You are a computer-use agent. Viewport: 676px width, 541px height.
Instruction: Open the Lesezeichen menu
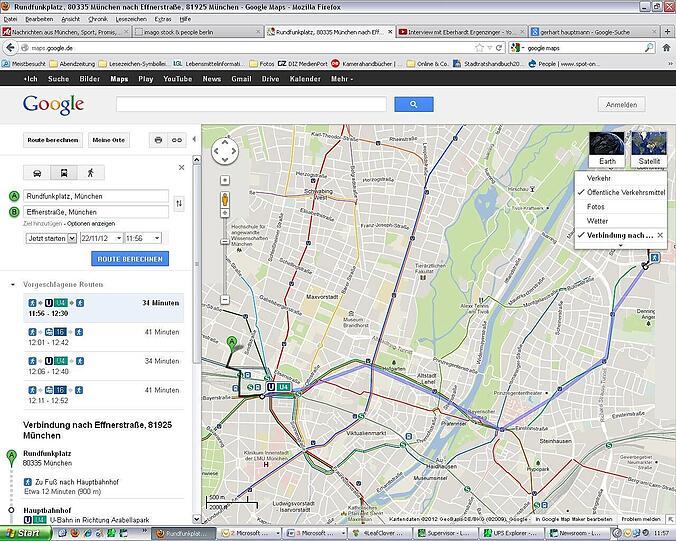131,19
